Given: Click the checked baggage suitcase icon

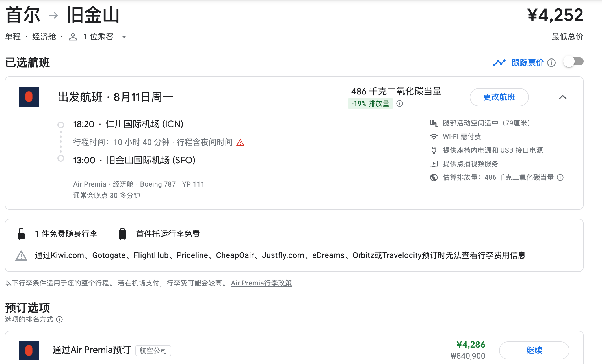Looking at the screenshot, I should (x=122, y=234).
